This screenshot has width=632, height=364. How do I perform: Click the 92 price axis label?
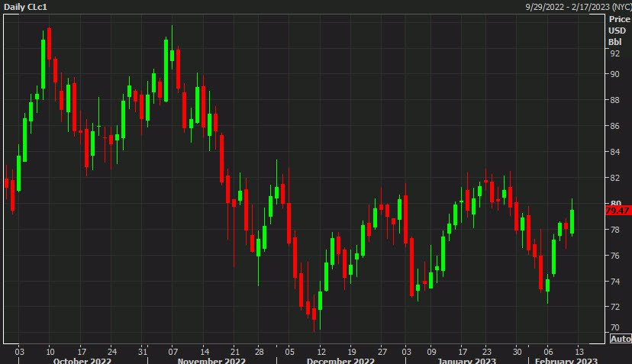point(614,53)
